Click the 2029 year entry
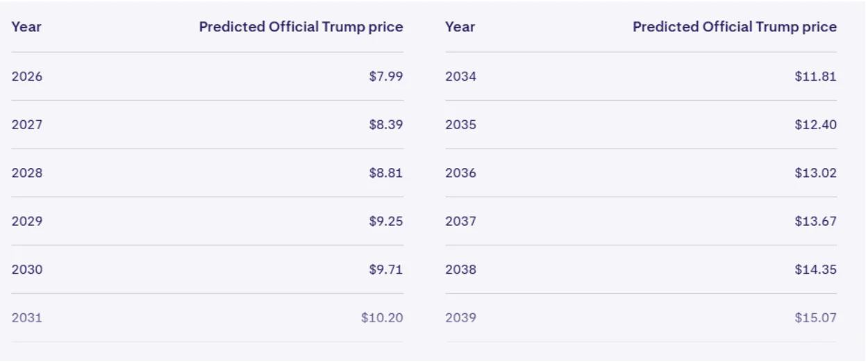Image resolution: width=868 pixels, height=364 pixels. [27, 222]
